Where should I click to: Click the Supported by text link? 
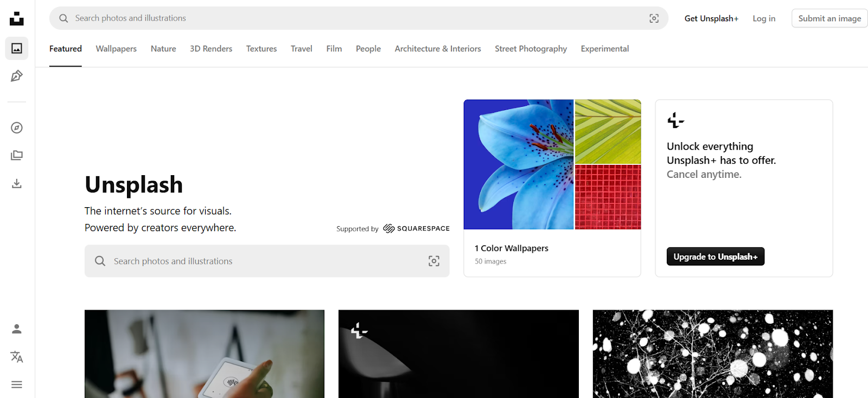[x=358, y=229]
